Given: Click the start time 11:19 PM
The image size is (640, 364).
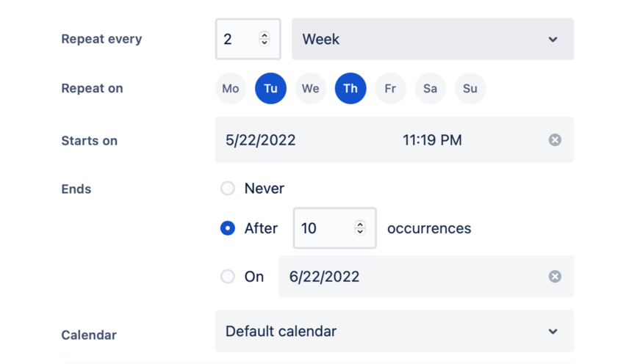Looking at the screenshot, I should pos(432,140).
